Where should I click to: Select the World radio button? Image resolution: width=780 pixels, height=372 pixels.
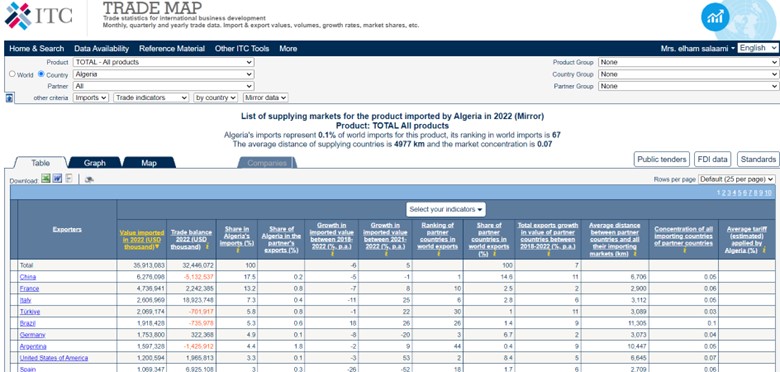tap(12, 74)
